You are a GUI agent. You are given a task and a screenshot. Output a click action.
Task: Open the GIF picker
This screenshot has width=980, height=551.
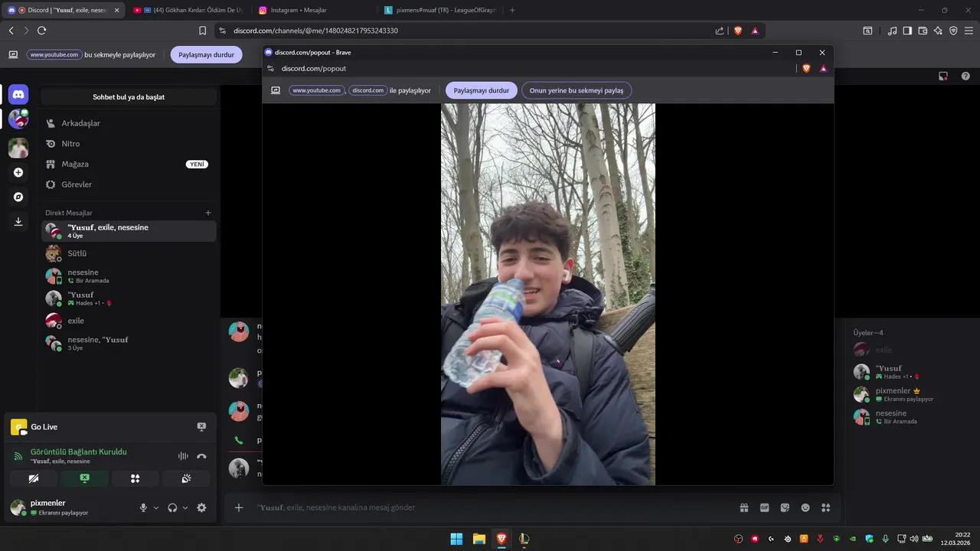click(764, 507)
